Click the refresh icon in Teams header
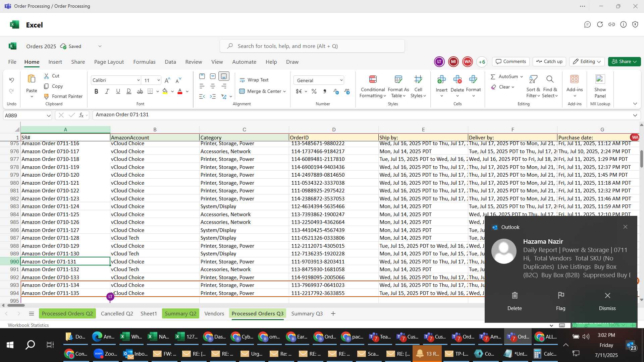The height and width of the screenshot is (362, 644). (x=600, y=24)
